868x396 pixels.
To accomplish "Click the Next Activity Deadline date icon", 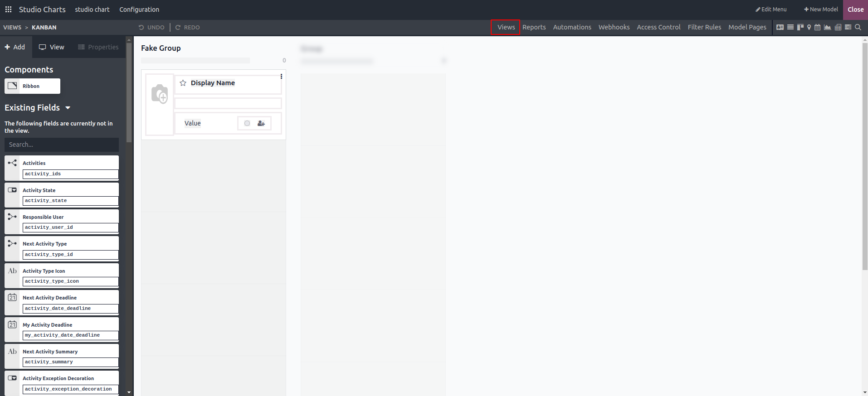I will [x=12, y=297].
